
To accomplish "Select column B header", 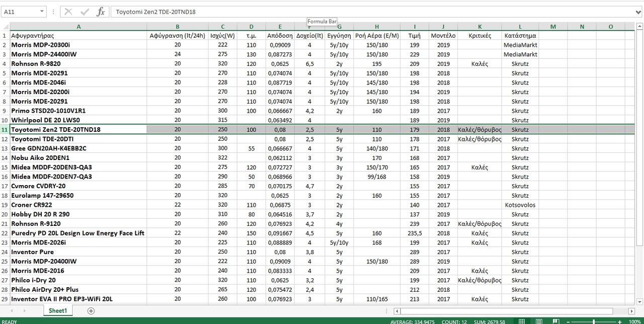I will (x=178, y=27).
